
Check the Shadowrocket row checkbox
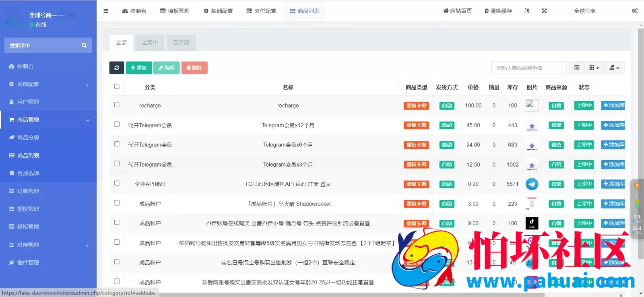coord(117,203)
